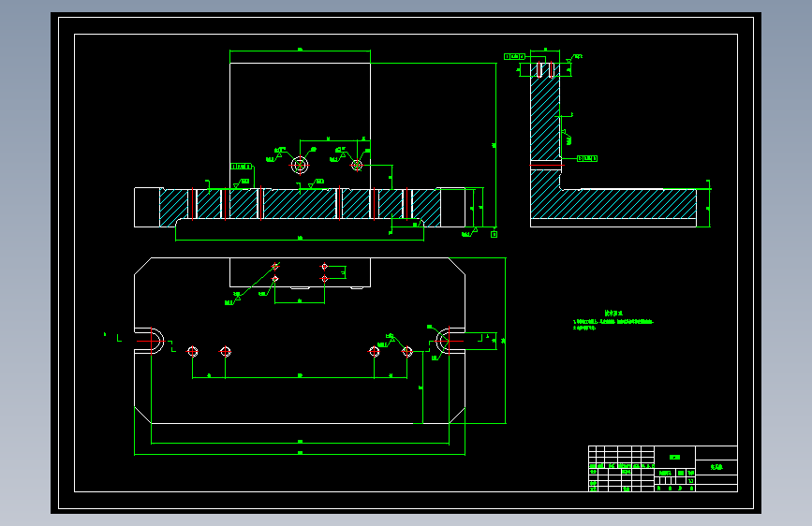Click the technical requirements note heading

613,314
